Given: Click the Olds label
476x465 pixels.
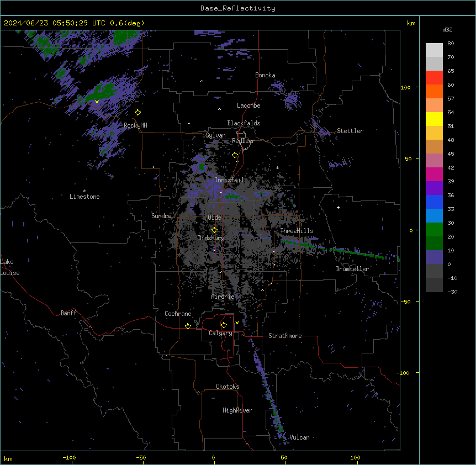Looking at the screenshot, I should [x=214, y=218].
